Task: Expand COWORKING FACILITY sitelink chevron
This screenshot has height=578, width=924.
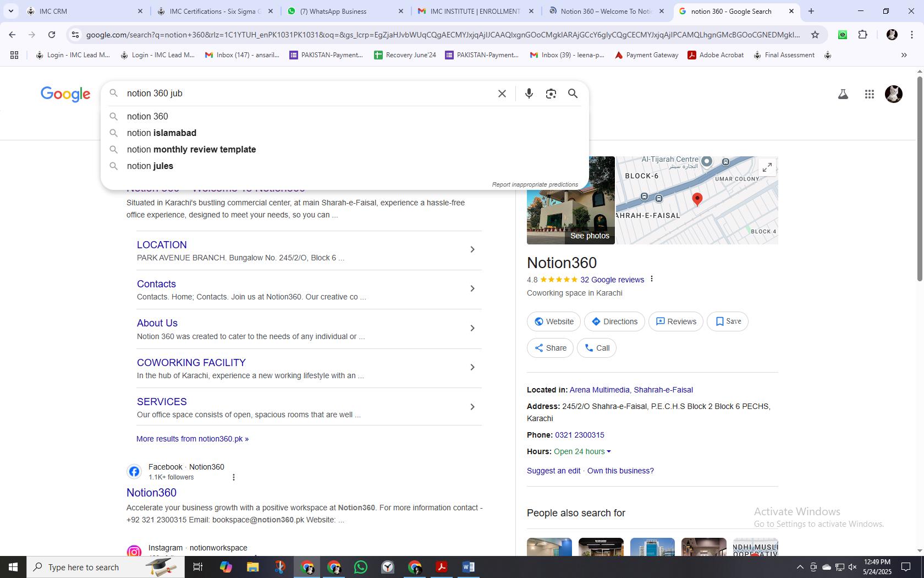Action: [472, 367]
